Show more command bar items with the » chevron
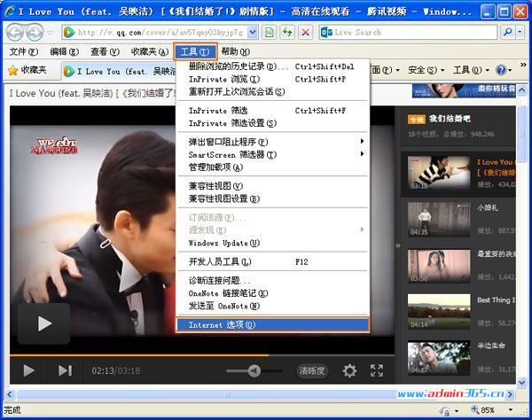This screenshot has width=532, height=420. click(523, 64)
